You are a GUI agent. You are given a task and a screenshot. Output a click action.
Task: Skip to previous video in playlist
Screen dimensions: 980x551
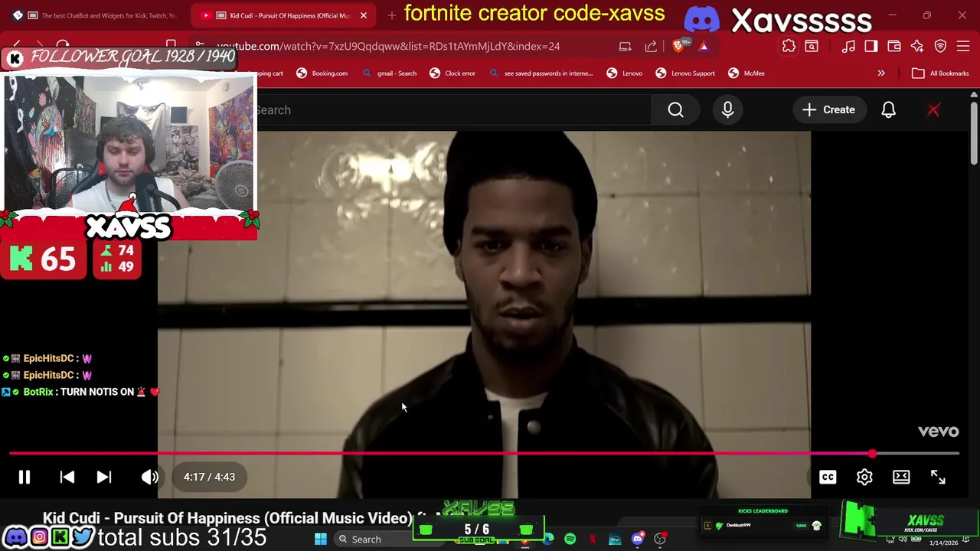coord(67,477)
